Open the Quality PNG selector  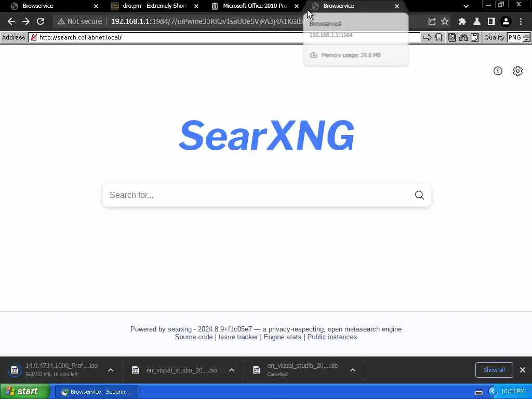click(515, 37)
